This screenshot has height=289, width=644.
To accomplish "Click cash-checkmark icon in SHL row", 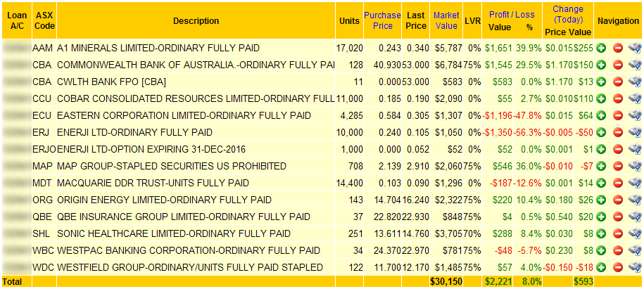I will [x=635, y=233].
